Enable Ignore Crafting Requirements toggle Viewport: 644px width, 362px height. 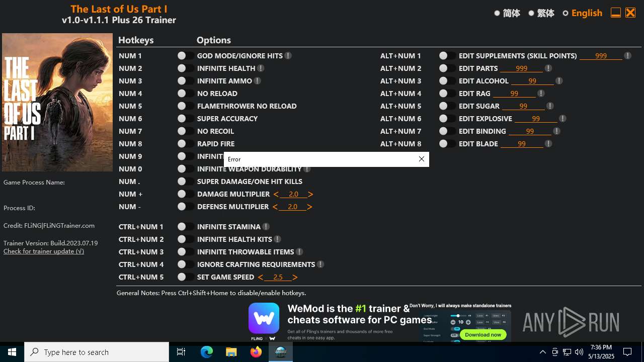[x=186, y=264]
